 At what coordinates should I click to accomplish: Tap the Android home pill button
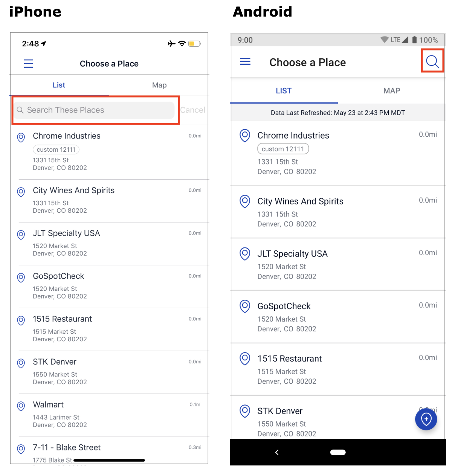(x=338, y=452)
